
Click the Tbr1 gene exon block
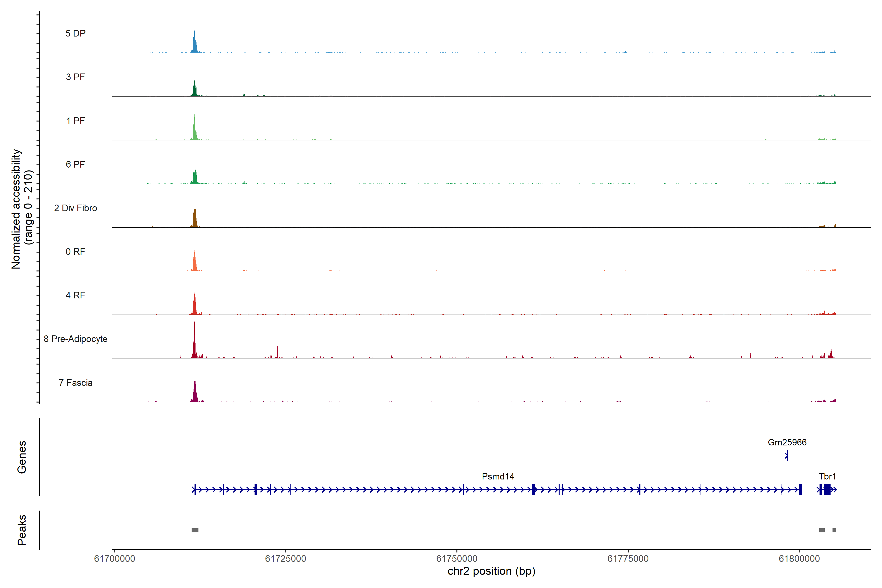pos(827,489)
